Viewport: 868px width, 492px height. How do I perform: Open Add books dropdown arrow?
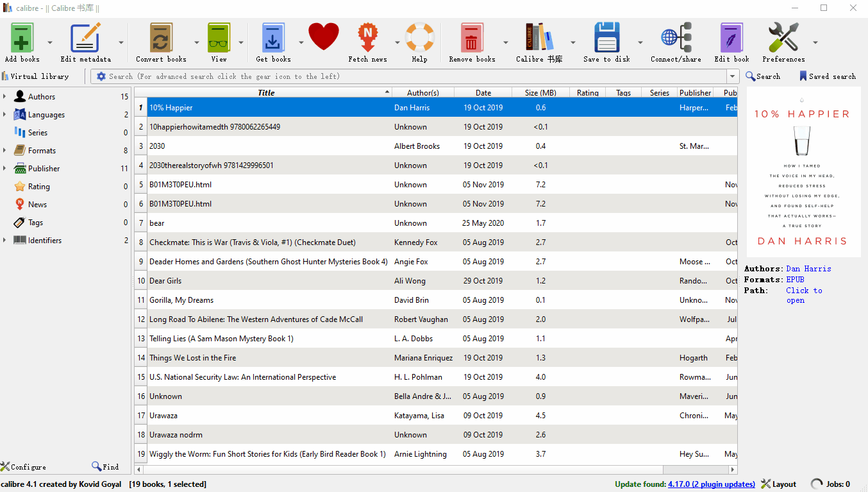[x=50, y=42]
